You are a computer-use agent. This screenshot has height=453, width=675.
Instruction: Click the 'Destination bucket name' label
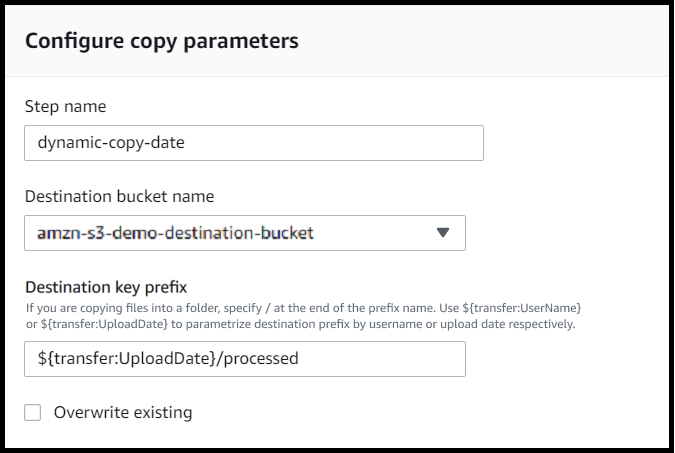pyautogui.click(x=119, y=196)
